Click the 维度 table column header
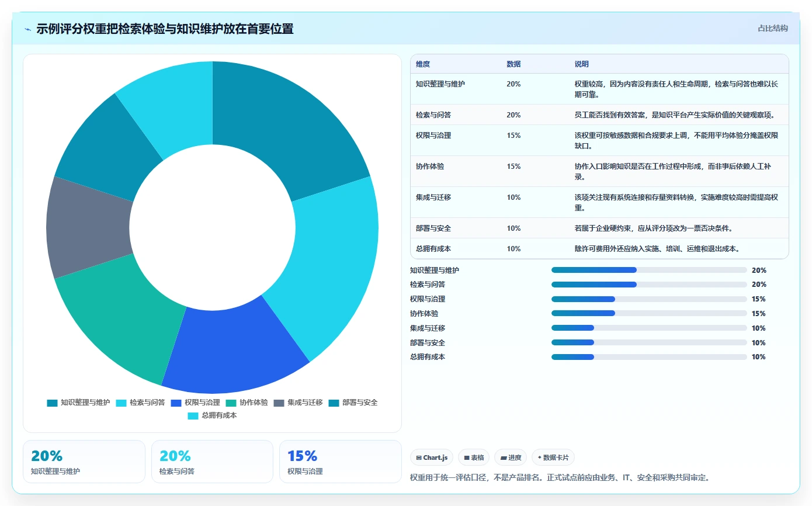The width and height of the screenshot is (812, 506). click(x=423, y=64)
